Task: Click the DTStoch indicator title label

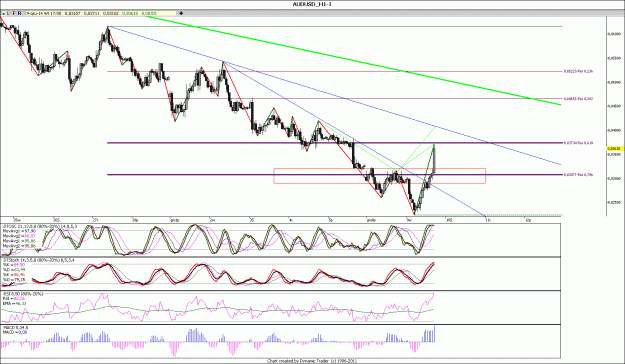Action: tap(39, 260)
